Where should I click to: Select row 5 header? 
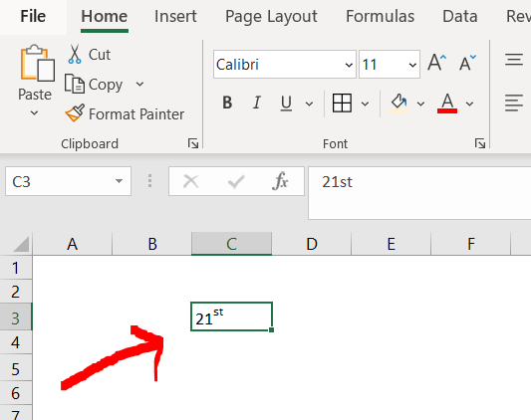tap(16, 368)
